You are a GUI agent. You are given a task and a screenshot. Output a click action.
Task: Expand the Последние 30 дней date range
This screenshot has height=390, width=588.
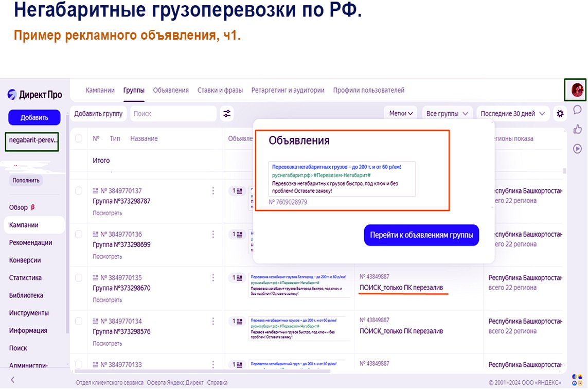(512, 114)
